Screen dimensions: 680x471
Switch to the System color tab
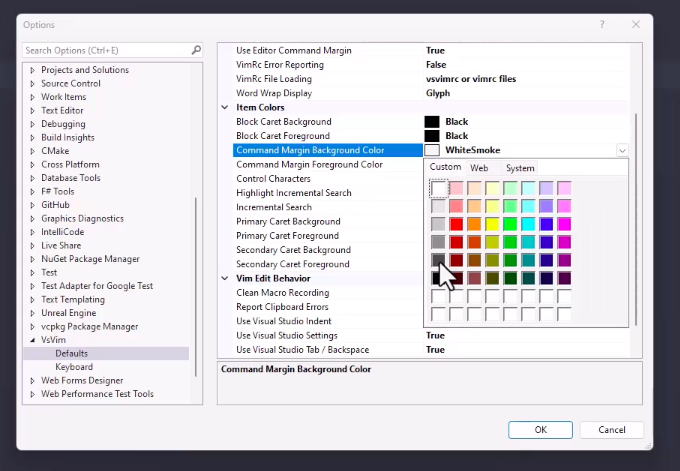[520, 168]
